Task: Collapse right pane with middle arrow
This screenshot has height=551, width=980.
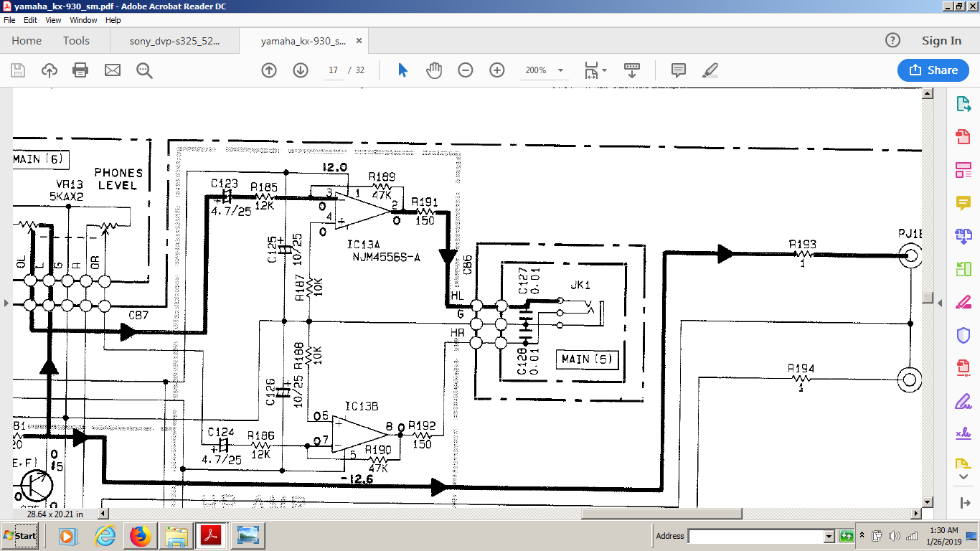Action: click(941, 303)
